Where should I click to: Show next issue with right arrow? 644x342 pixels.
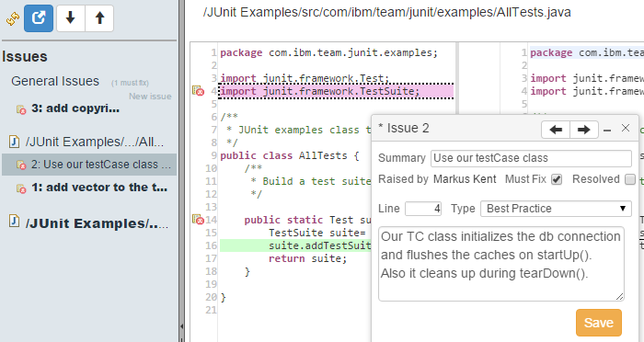tap(583, 130)
